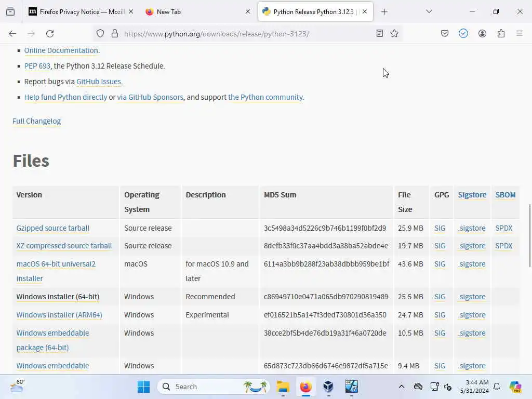Download Windows installer (64-bit)

[58, 297]
